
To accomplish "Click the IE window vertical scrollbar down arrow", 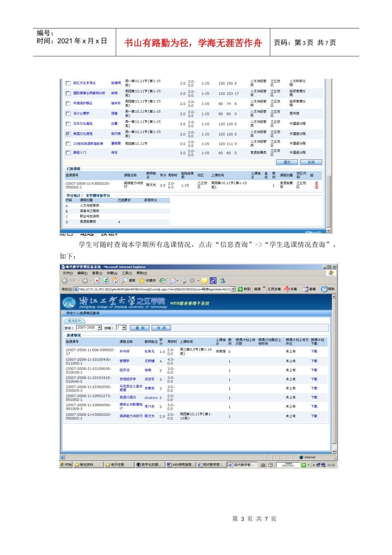I will (334, 452).
